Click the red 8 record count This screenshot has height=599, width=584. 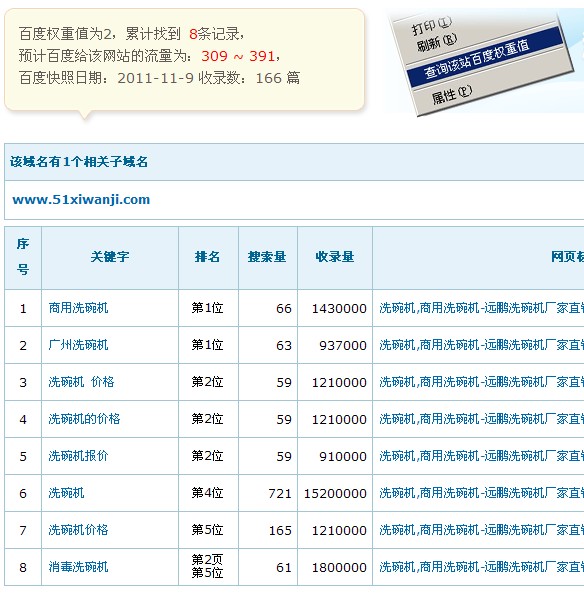pyautogui.click(x=193, y=34)
